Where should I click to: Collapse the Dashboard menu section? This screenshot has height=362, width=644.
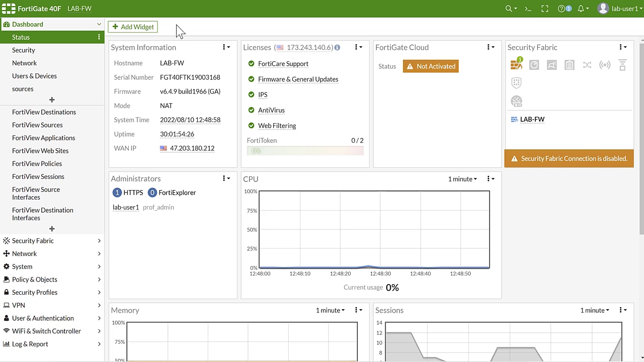[99, 24]
